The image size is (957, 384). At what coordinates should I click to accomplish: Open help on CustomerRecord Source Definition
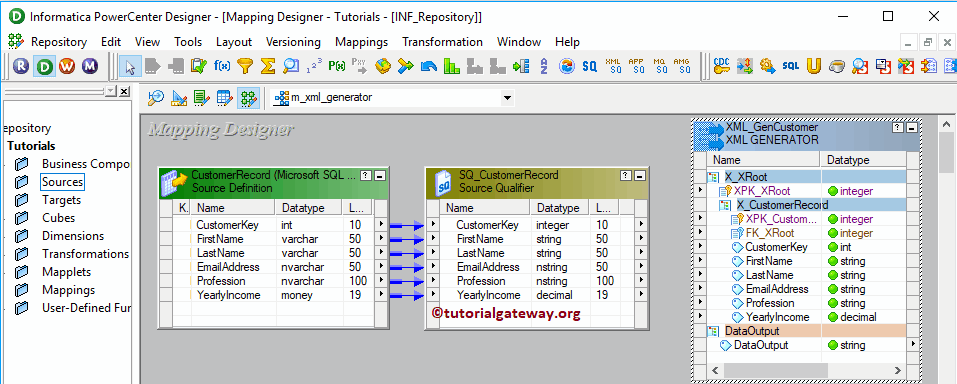tap(367, 175)
